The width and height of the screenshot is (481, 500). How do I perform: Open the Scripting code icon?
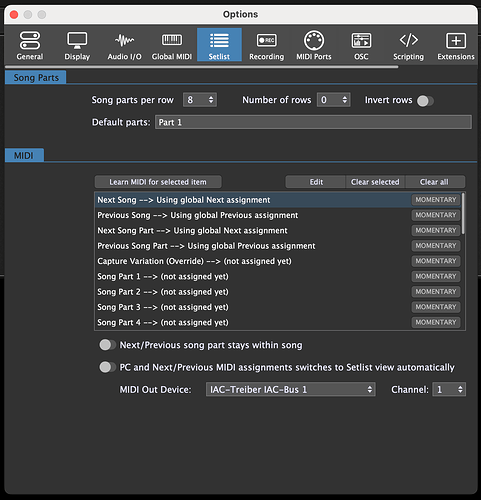pyautogui.click(x=408, y=40)
